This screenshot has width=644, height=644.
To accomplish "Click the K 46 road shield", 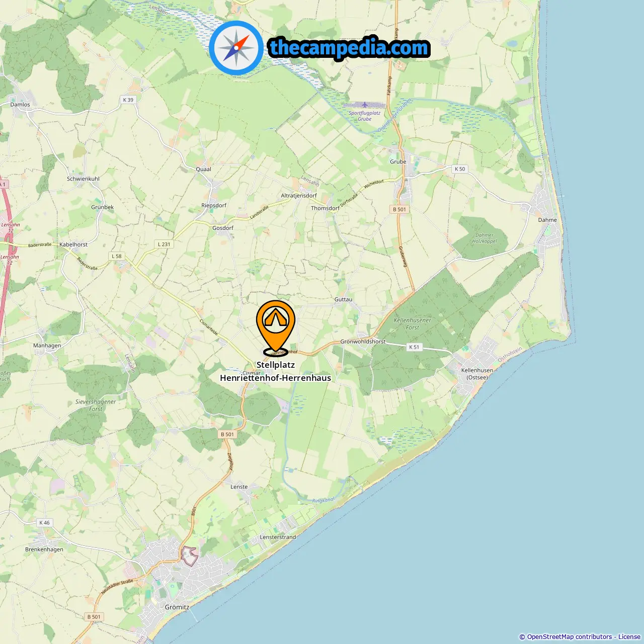I will pyautogui.click(x=44, y=523).
